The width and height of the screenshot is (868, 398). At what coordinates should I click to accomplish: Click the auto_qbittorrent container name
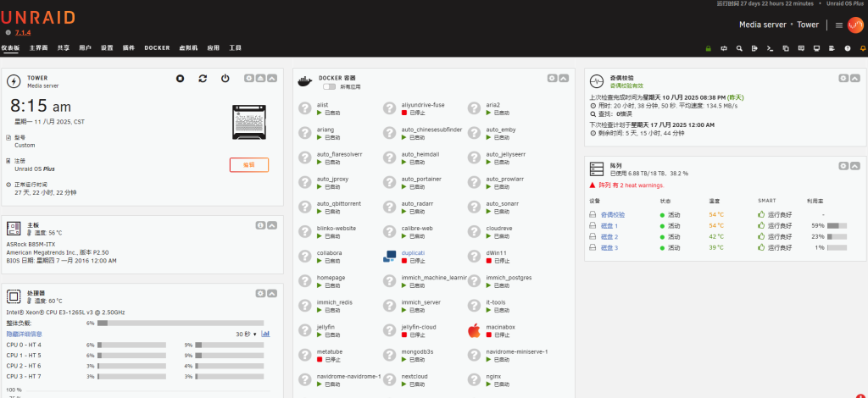click(x=339, y=203)
